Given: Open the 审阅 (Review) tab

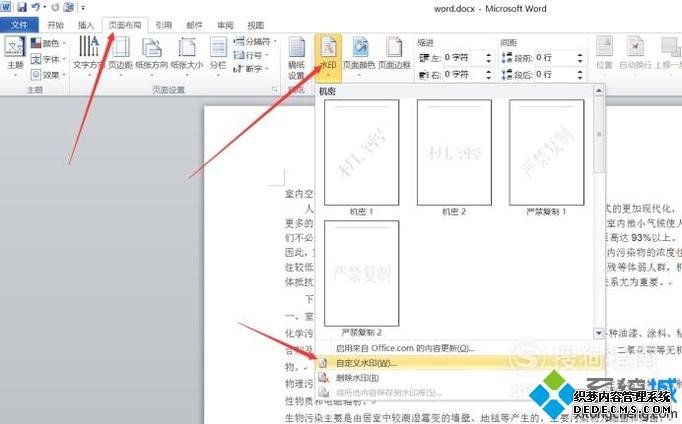Looking at the screenshot, I should 225,25.
